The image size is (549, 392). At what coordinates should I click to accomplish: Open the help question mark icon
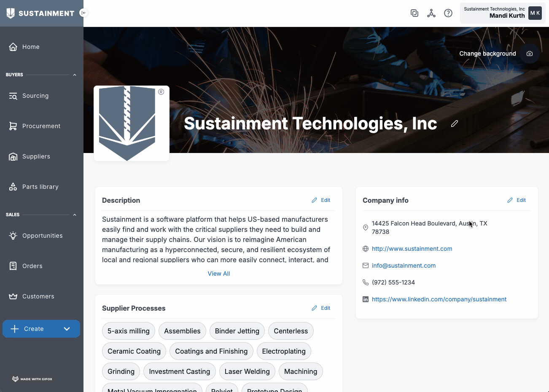(448, 13)
